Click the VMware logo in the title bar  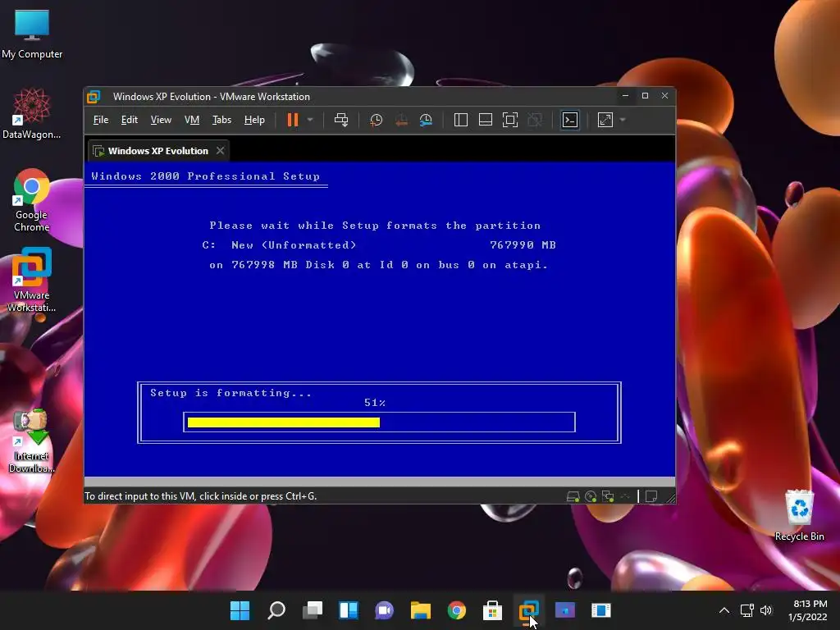(x=94, y=97)
